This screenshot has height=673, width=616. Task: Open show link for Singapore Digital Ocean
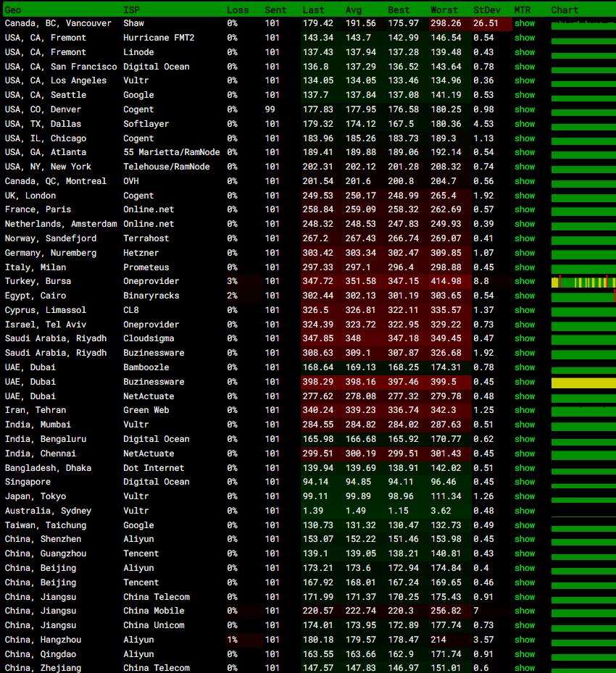[x=525, y=482]
